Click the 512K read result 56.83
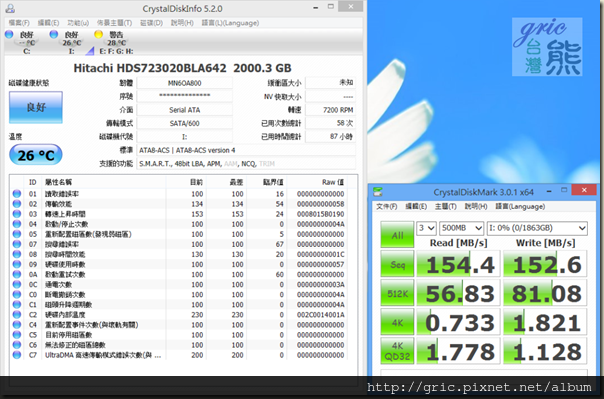604x399 pixels. coord(458,293)
